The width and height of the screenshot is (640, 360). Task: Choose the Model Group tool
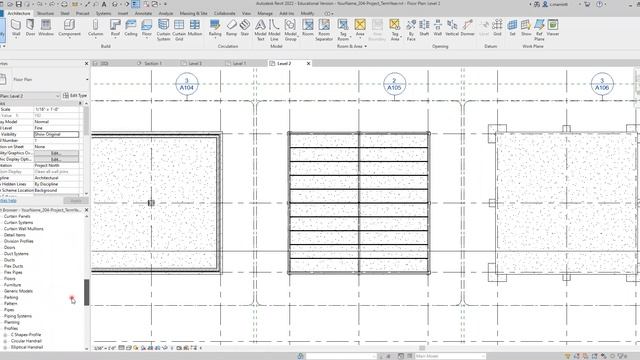(290, 29)
